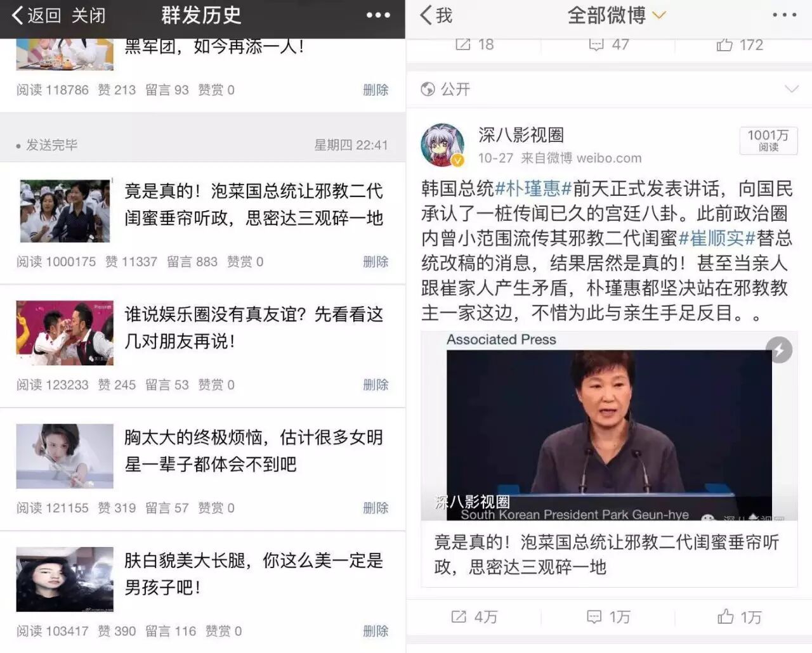The width and height of the screenshot is (812, 653).
Task: Open the Park Geun-hye Associated Press image
Action: click(x=609, y=426)
